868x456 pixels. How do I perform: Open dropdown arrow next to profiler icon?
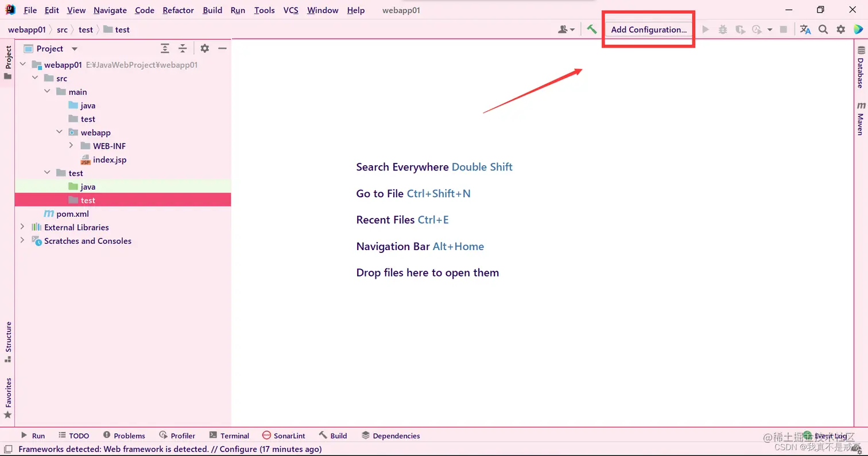coord(770,30)
